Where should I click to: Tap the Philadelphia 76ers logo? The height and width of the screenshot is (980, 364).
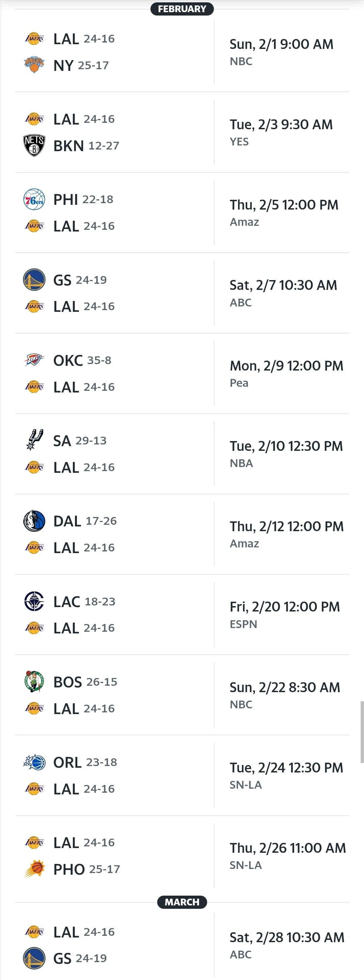coord(34,199)
